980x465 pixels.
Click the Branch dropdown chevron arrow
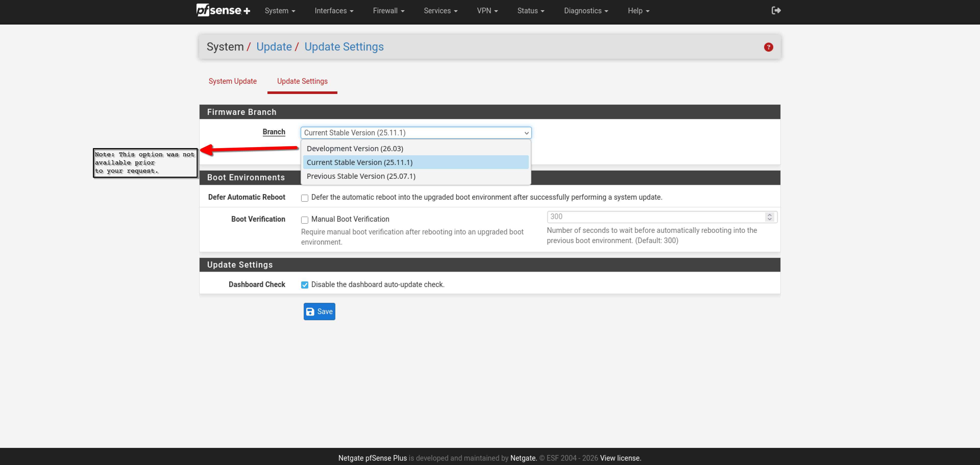tap(526, 133)
